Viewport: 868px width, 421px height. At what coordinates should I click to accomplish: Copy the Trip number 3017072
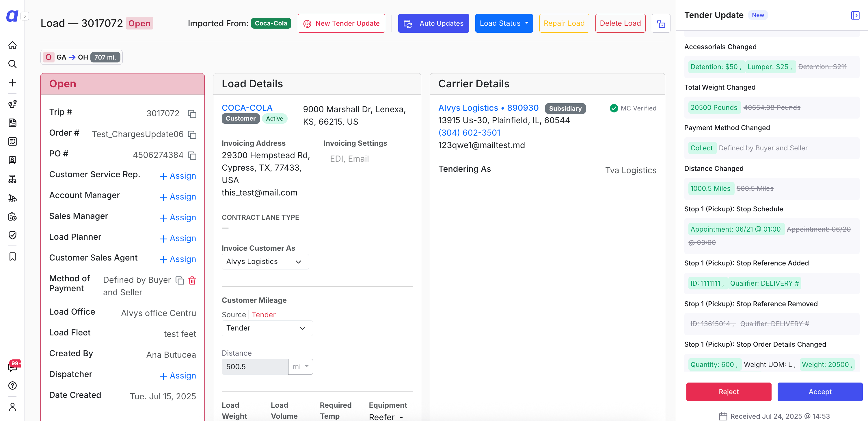[192, 114]
